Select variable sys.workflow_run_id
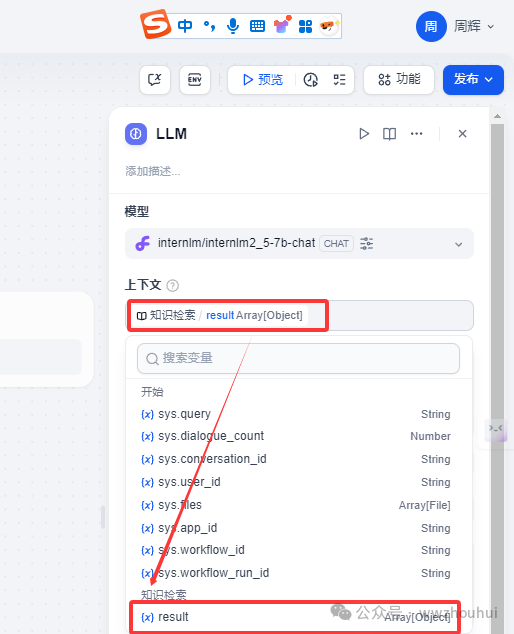Screen dimensions: 514x634 pyautogui.click(x=296, y=573)
